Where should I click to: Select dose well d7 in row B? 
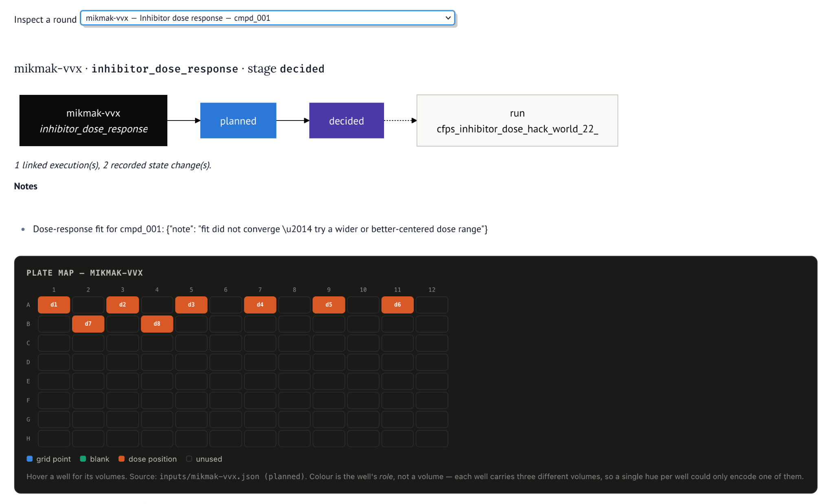coord(88,324)
